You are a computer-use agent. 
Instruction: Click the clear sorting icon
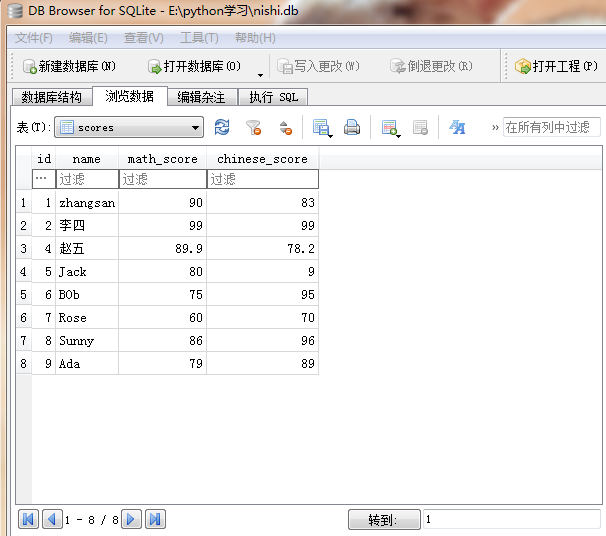[x=286, y=127]
